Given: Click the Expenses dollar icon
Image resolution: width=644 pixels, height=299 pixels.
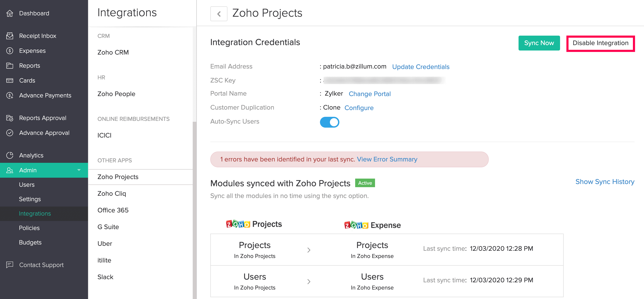Looking at the screenshot, I should pos(10,51).
